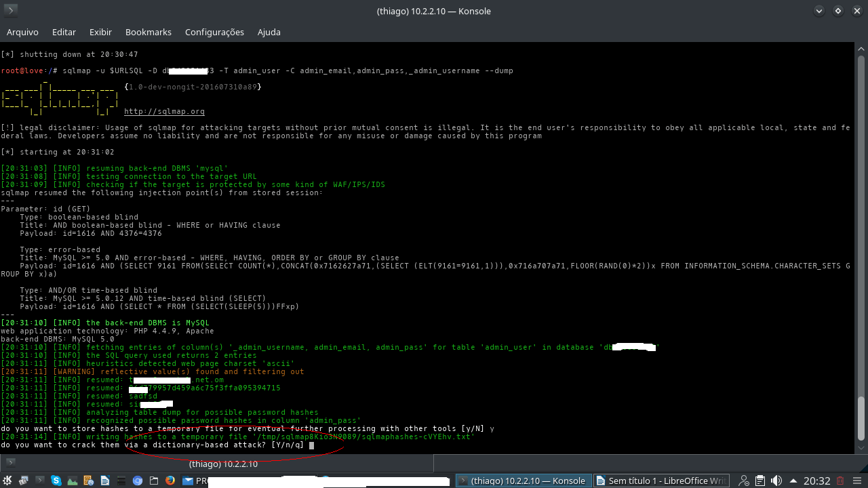Screen dimensions: 868x488
Task: Open the Configurações menu
Action: tap(214, 32)
